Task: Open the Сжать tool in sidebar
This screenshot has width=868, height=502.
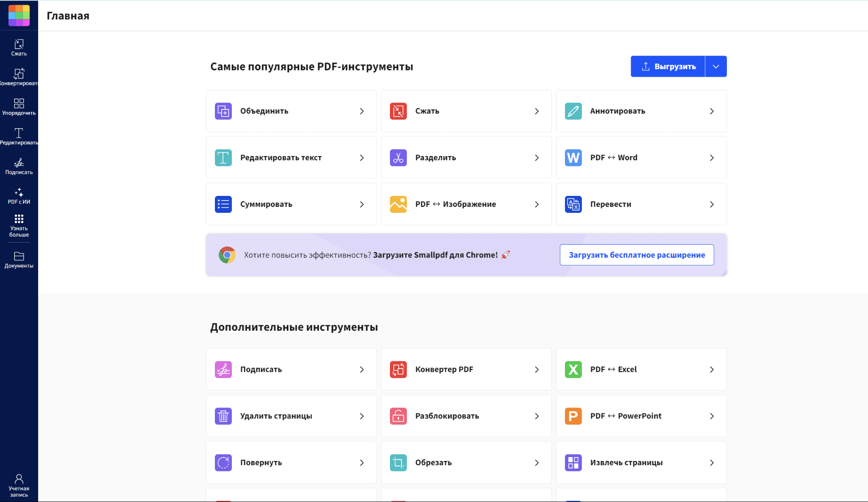Action: 19,47
